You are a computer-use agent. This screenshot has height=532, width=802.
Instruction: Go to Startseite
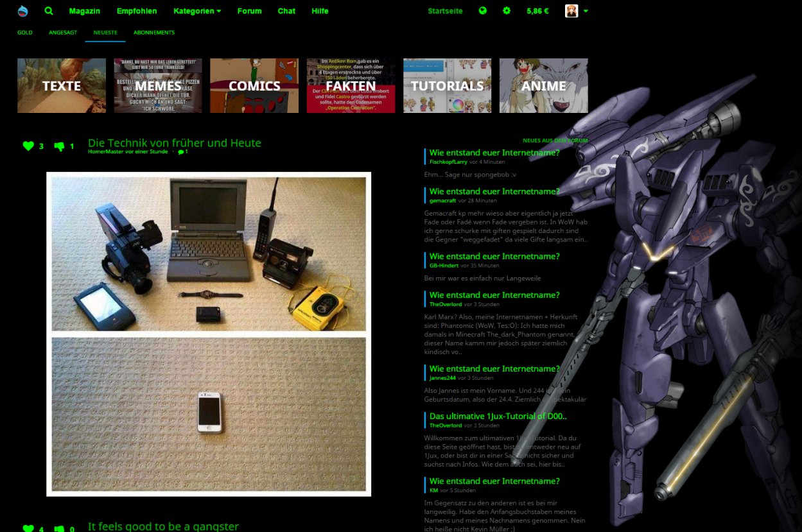[x=445, y=11]
